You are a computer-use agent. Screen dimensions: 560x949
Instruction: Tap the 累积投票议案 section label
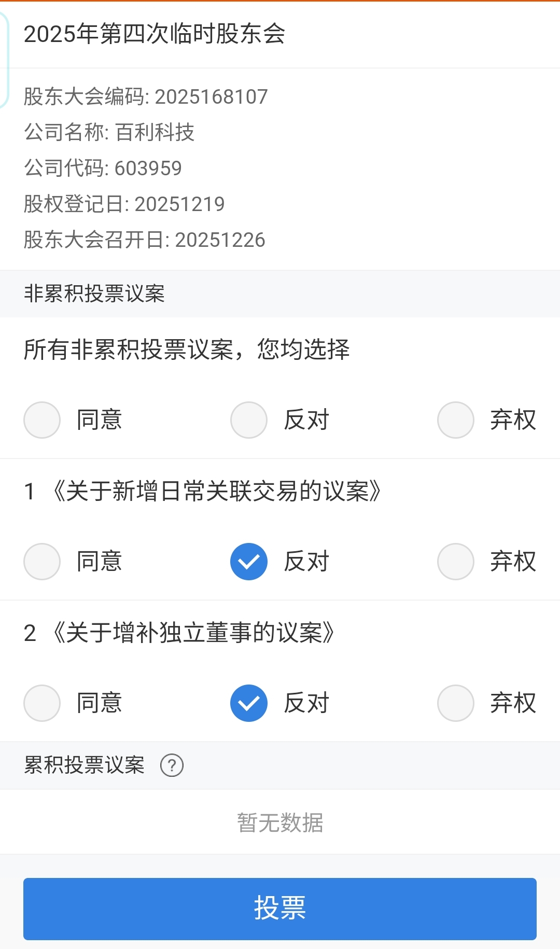tap(85, 765)
